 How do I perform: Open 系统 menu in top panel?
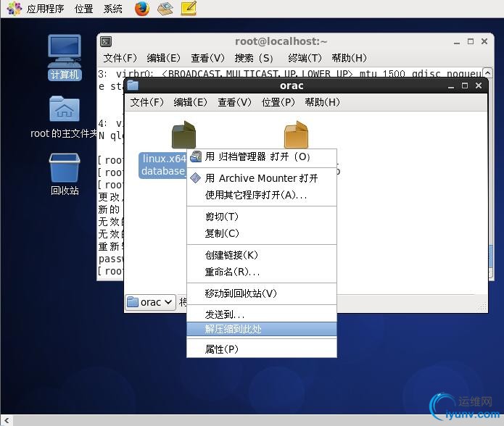(112, 9)
